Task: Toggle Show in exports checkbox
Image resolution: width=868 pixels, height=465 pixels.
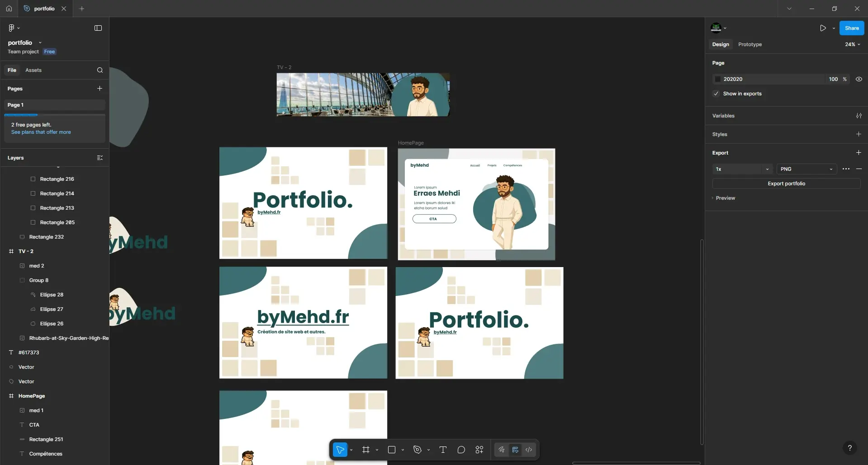Action: coord(716,94)
